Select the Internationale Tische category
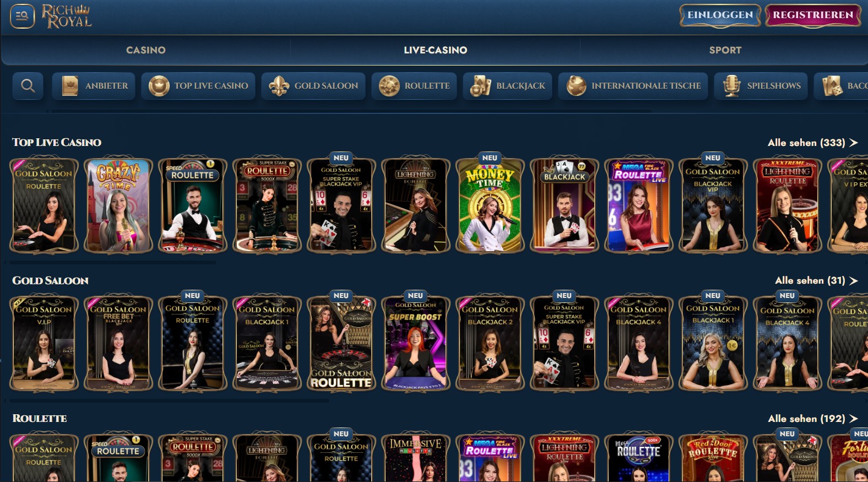This screenshot has height=482, width=868. click(x=633, y=86)
